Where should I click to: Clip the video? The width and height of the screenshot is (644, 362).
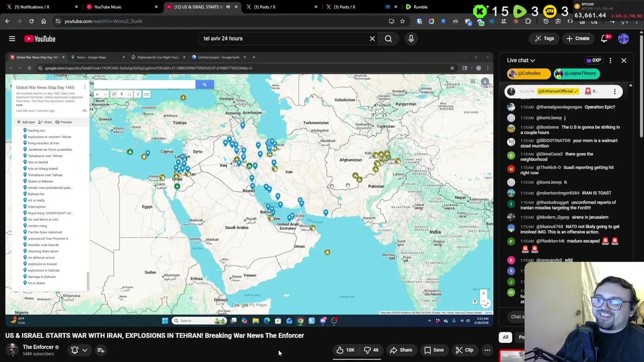[x=464, y=350]
